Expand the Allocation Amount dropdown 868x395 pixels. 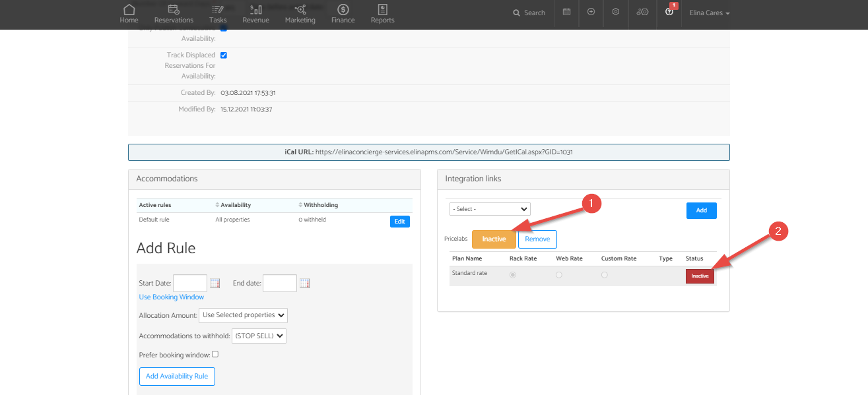point(243,315)
